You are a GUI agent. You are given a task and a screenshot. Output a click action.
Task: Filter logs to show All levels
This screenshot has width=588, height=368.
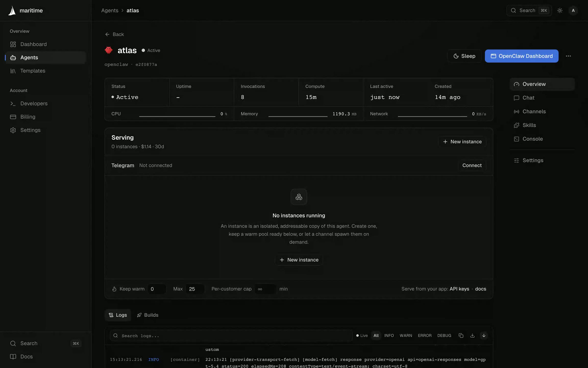coord(376,336)
